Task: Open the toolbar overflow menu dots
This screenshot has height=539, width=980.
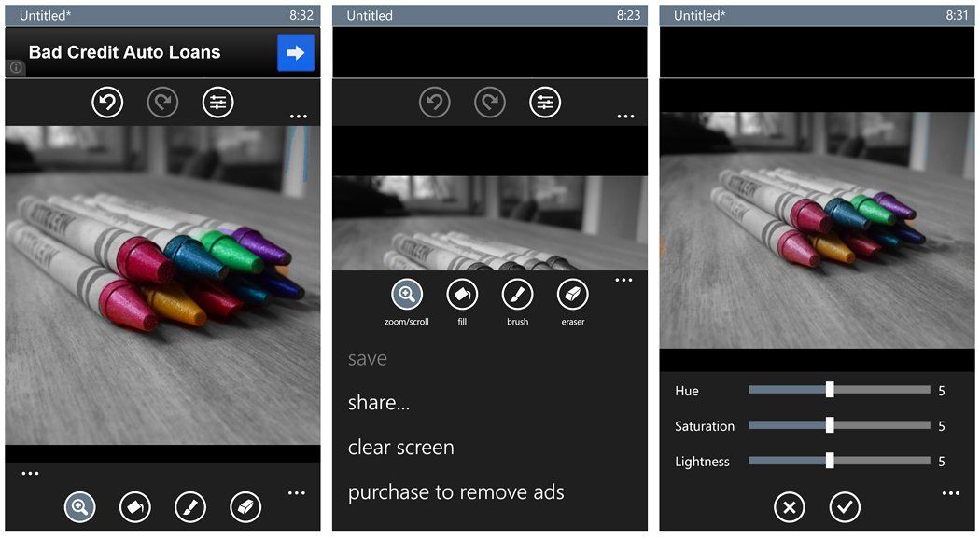Action: pos(623,280)
